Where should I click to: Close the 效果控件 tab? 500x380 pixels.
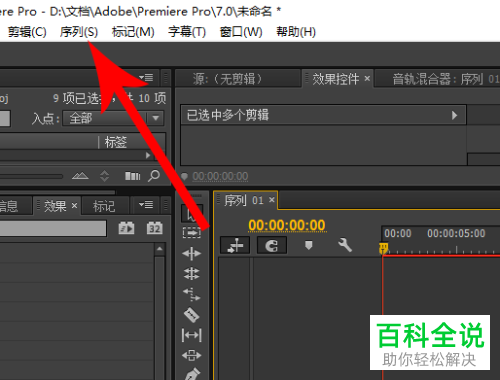(x=367, y=79)
